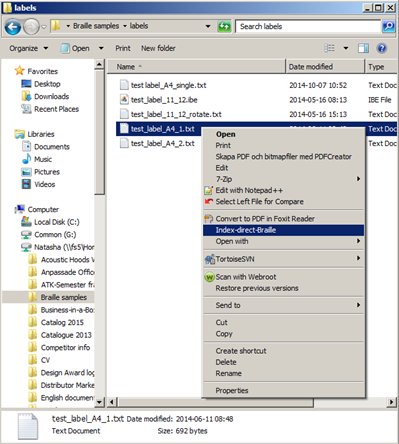Open the Catalog 2015 folder in tree
The image size is (399, 444).
pos(62,322)
